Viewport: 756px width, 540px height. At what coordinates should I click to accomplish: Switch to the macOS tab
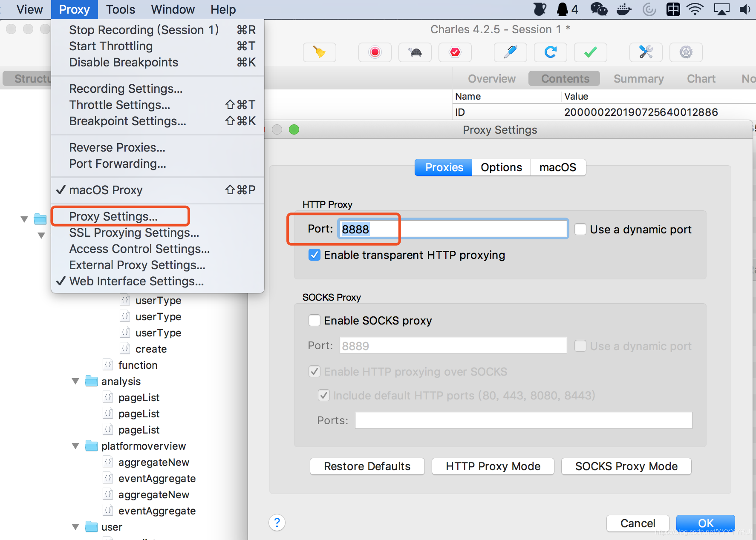pyautogui.click(x=558, y=167)
